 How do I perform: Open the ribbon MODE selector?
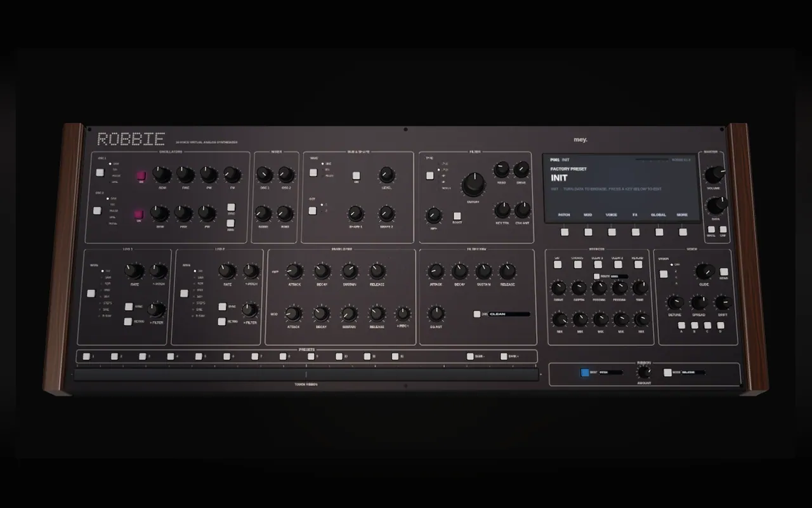pos(693,373)
